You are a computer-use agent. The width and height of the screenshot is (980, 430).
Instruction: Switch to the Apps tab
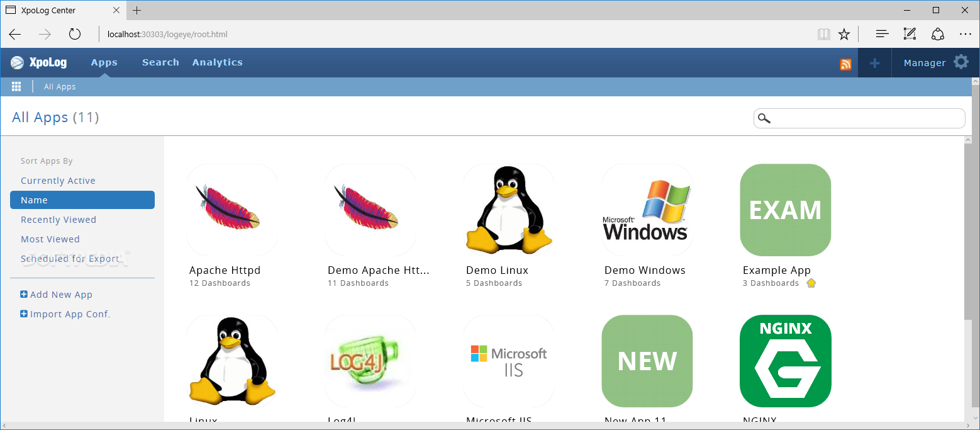tap(104, 62)
